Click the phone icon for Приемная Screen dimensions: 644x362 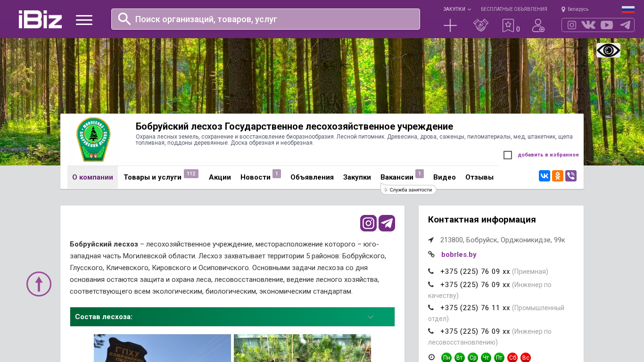[x=431, y=271]
